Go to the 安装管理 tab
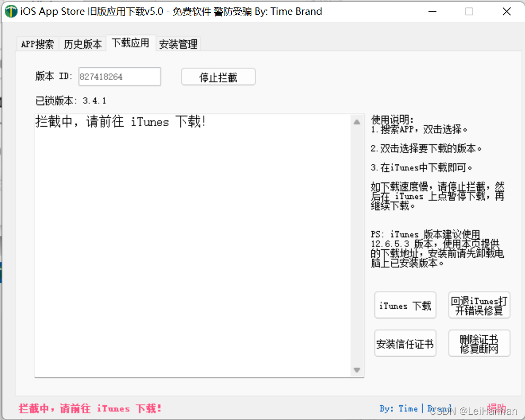 178,44
